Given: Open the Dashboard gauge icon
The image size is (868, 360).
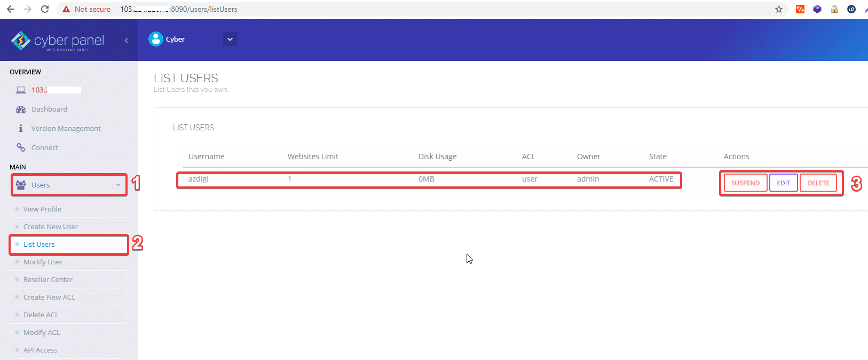Looking at the screenshot, I should click(x=21, y=109).
